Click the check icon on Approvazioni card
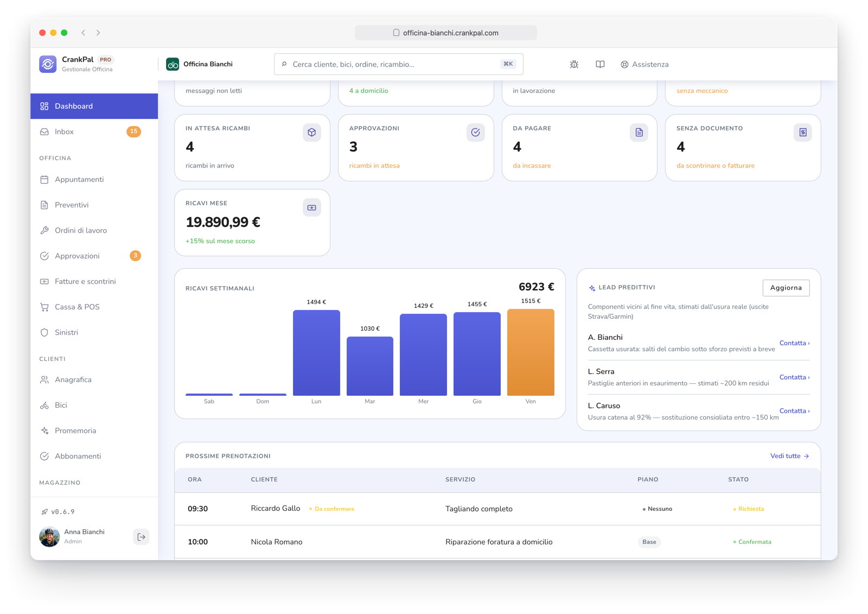Screen dimensions: 868x614 pos(476,132)
